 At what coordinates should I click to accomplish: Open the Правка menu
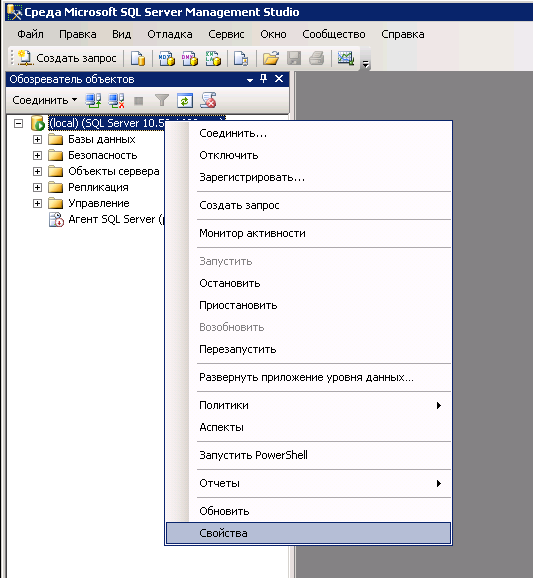tap(78, 34)
